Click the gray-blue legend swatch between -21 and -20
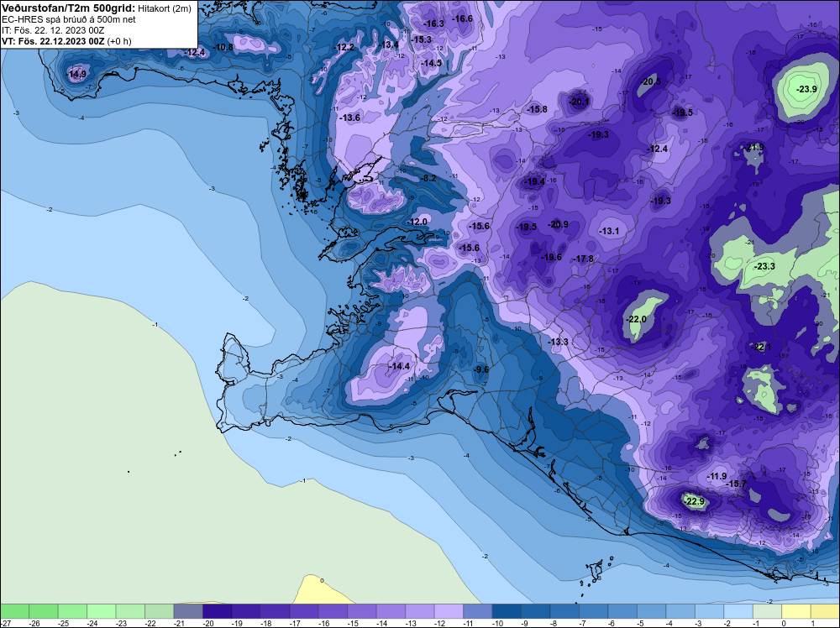The height and width of the screenshot is (628, 840). pyautogui.click(x=188, y=611)
